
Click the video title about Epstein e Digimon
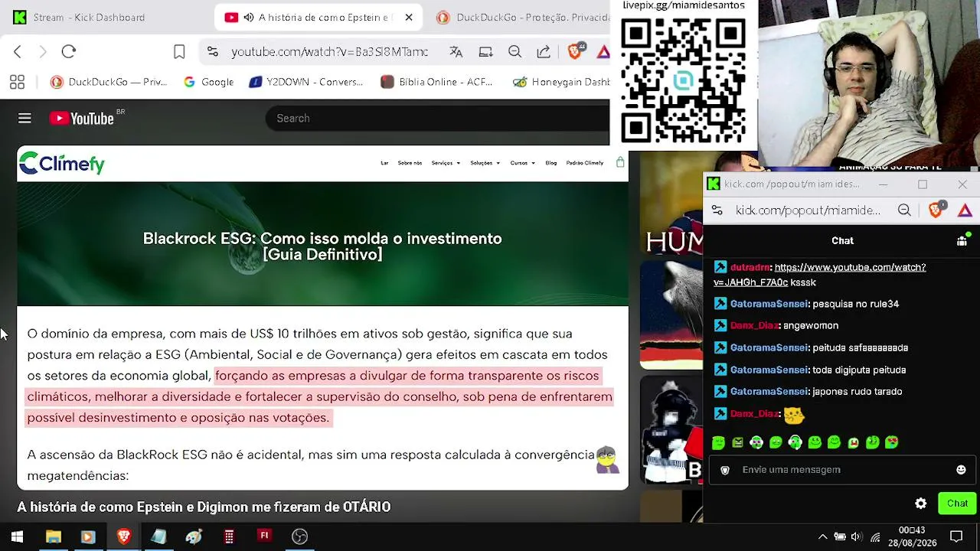point(204,507)
